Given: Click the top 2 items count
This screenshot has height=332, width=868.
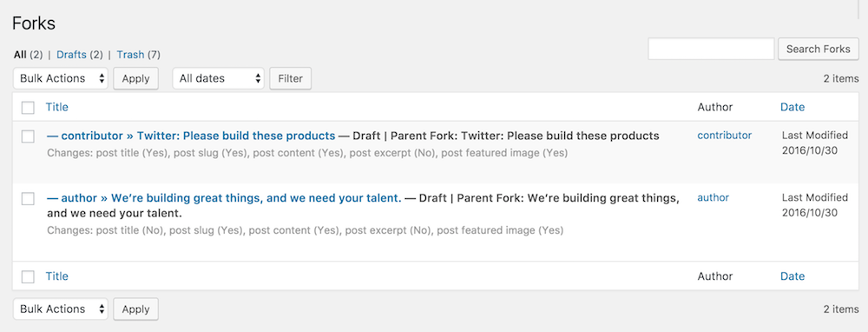Looking at the screenshot, I should [x=841, y=79].
